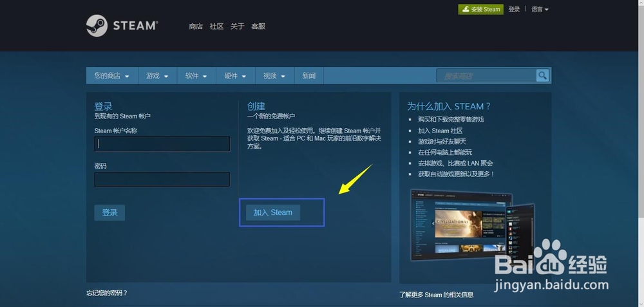Expand the 视频 dropdown tab
The image size is (644, 307).
pyautogui.click(x=275, y=75)
